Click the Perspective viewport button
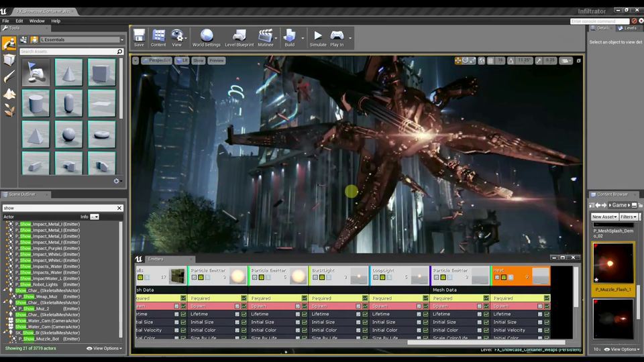Image resolution: width=644 pixels, height=362 pixels. [157, 60]
